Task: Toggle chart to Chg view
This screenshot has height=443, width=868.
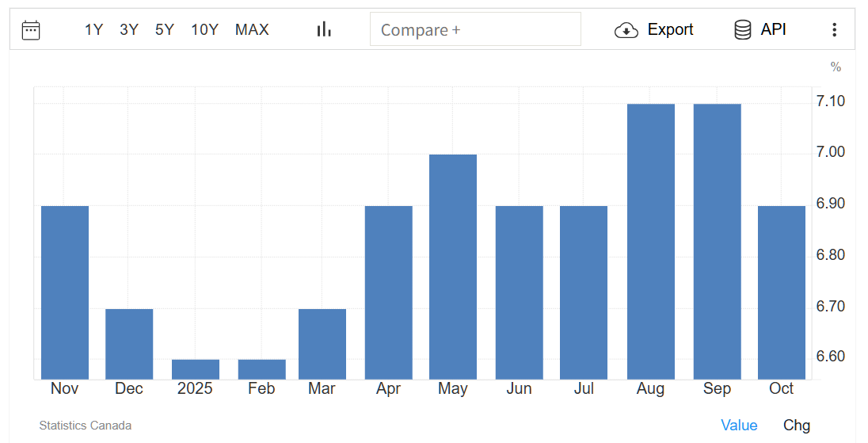Action: pyautogui.click(x=797, y=426)
